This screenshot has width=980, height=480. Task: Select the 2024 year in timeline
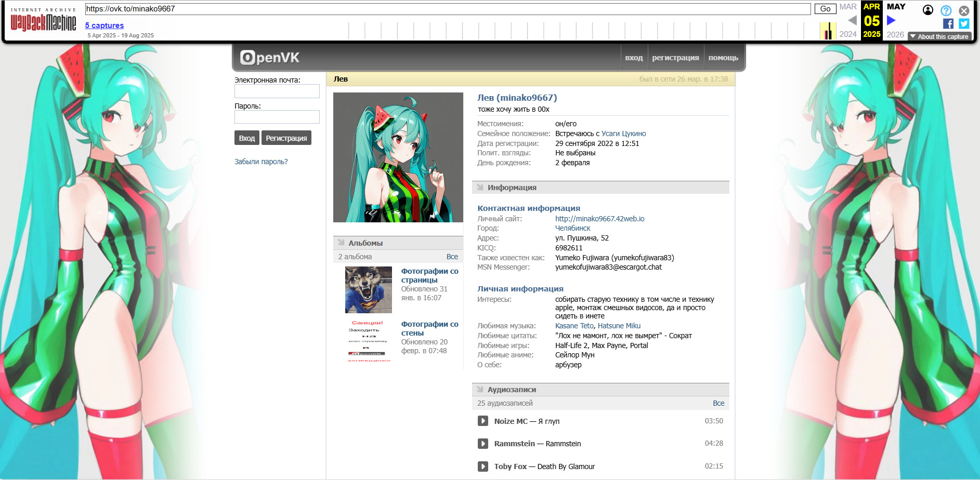(848, 34)
